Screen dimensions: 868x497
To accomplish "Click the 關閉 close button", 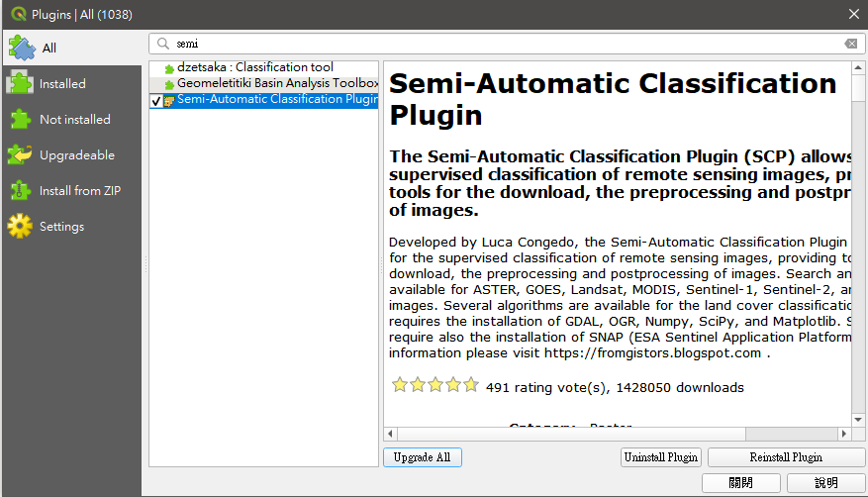I will (740, 482).
